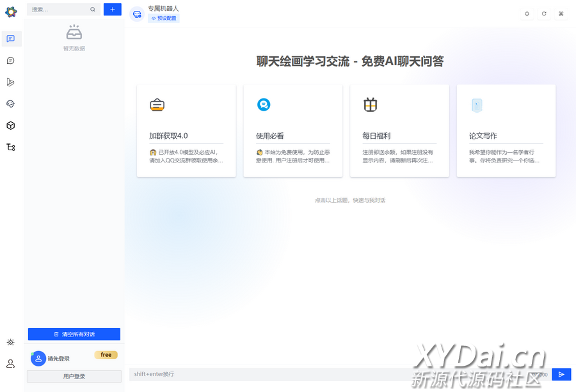Image resolution: width=576 pixels, height=392 pixels.
Task: Open the 预设配置 preset configuration tag
Action: tap(164, 19)
